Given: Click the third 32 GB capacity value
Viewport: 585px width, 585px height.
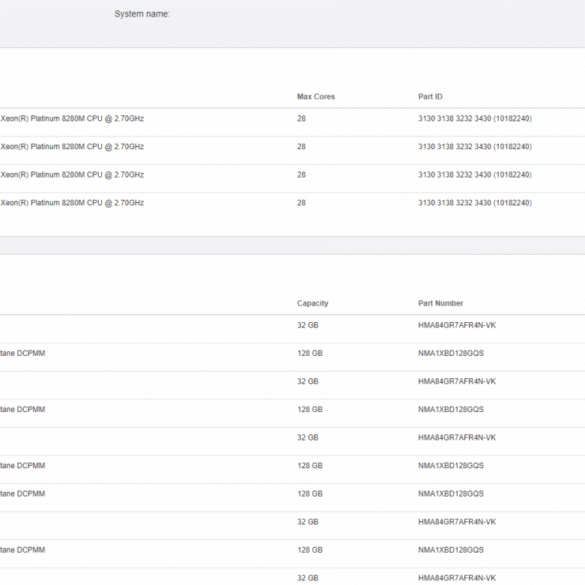Looking at the screenshot, I should coord(307,437).
